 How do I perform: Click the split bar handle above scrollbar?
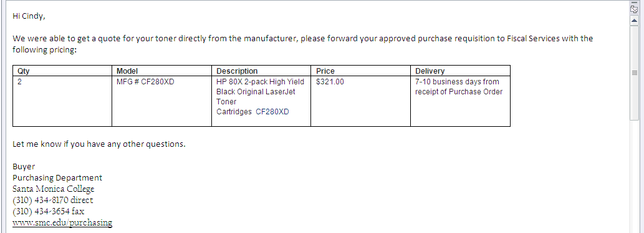(x=634, y=2)
